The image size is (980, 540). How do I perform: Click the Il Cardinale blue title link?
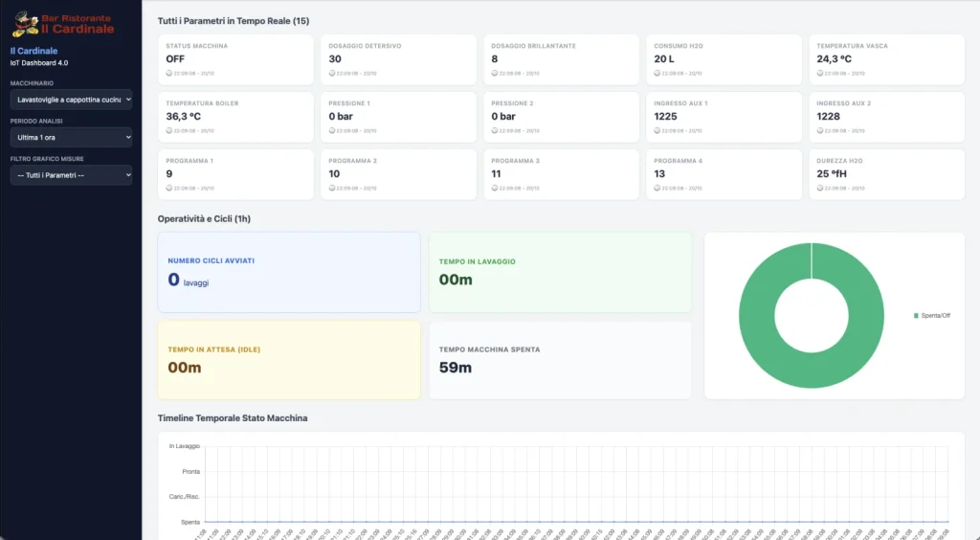pos(33,51)
